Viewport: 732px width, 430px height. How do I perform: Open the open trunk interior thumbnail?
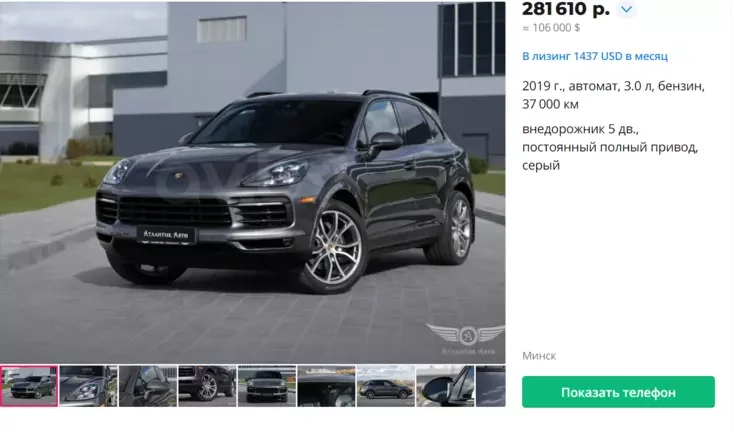326,386
